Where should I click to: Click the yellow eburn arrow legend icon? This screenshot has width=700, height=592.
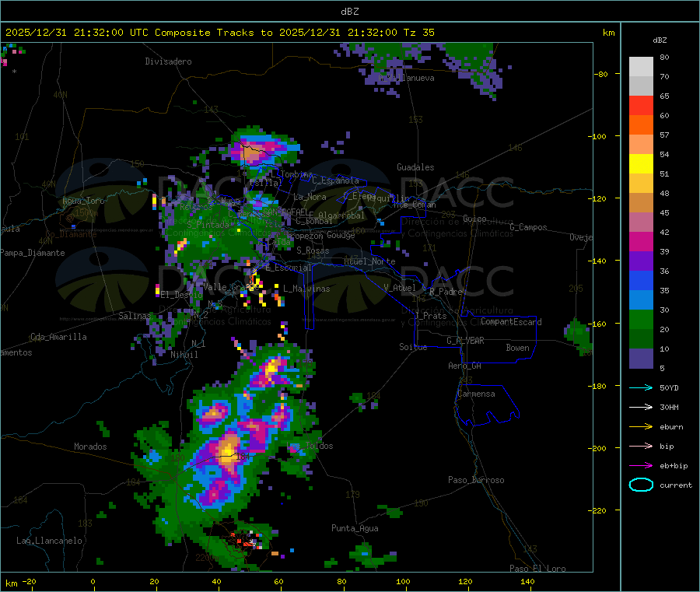[641, 427]
